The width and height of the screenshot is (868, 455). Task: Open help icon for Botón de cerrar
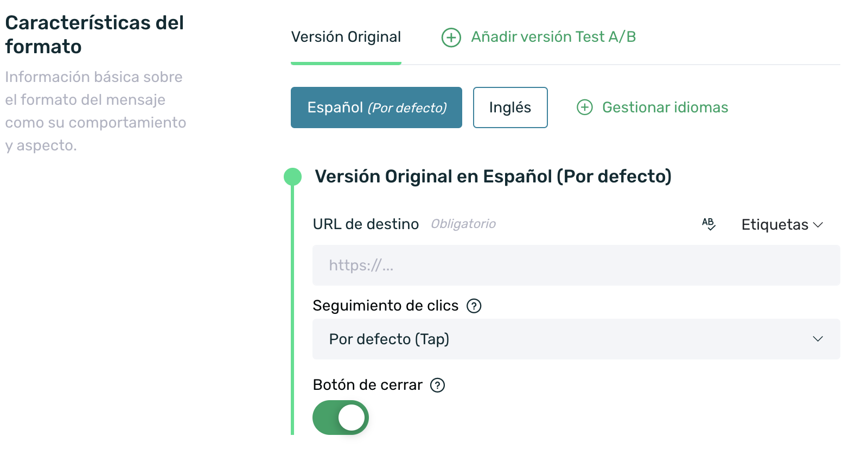click(437, 386)
